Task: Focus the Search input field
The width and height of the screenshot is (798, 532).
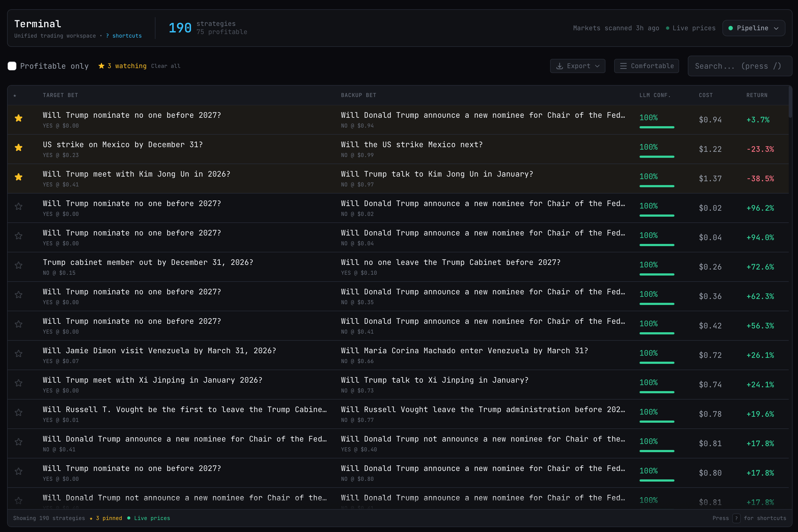Action: 739,66
